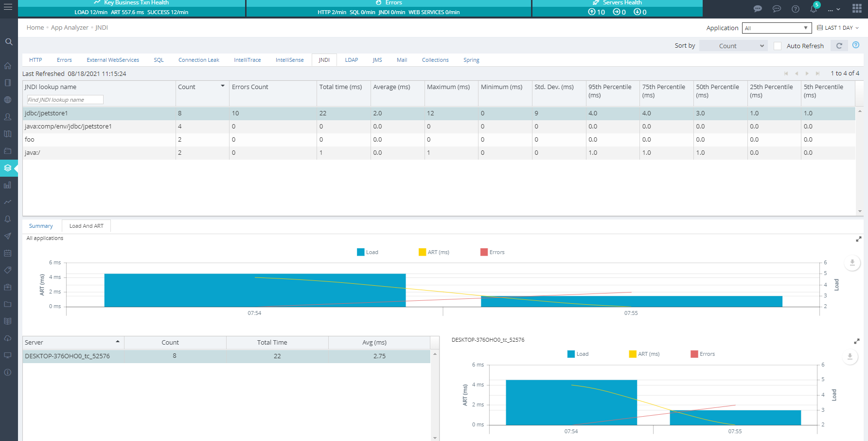Image resolution: width=868 pixels, height=441 pixels.
Task: Toggle Load series in All applications legend
Action: (367, 252)
